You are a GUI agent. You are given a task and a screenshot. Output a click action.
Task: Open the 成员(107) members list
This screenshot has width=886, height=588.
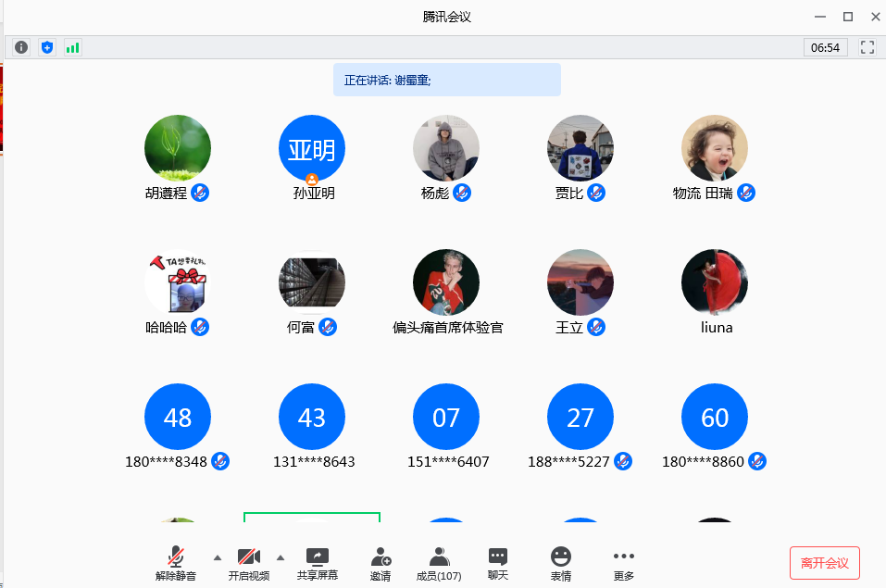click(x=439, y=563)
